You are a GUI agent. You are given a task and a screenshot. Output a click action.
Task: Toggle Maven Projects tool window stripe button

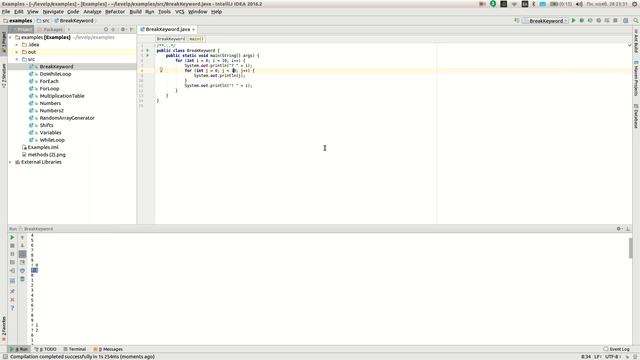pyautogui.click(x=636, y=78)
